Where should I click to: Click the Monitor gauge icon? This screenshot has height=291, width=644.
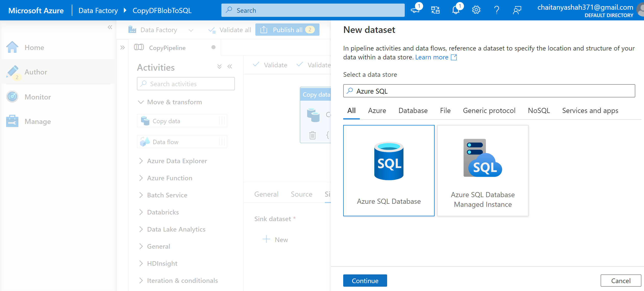pyautogui.click(x=12, y=97)
